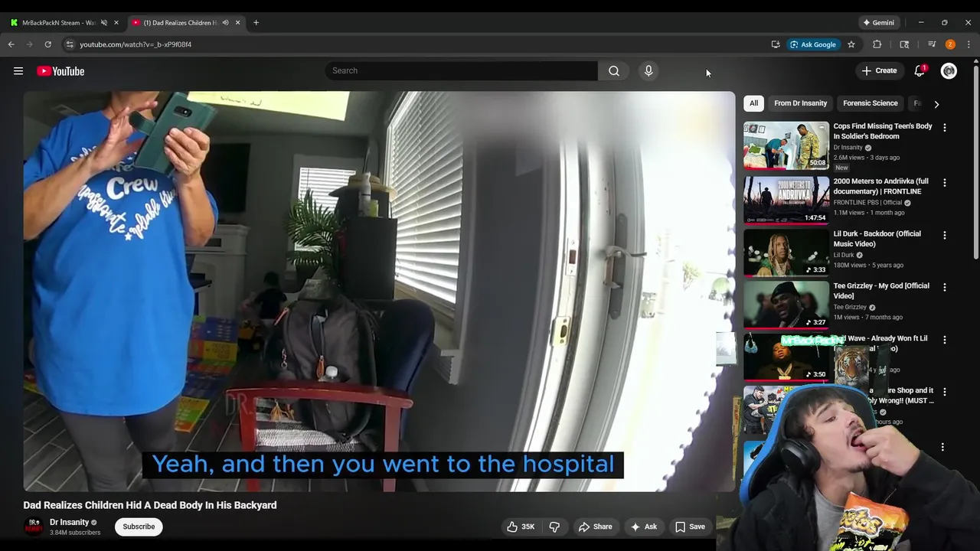
Task: Close the Dad Realizes Children tab
Action: click(237, 22)
